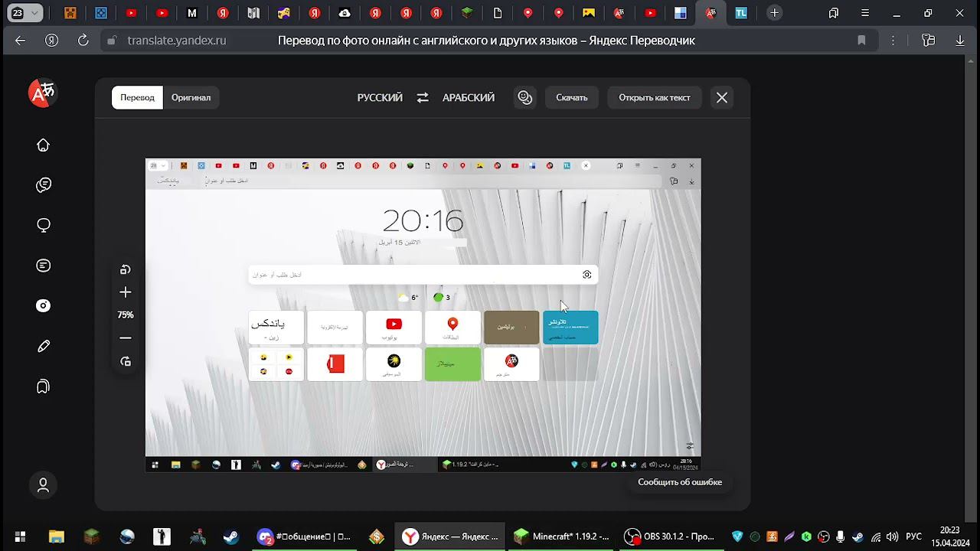Image resolution: width=980 pixels, height=551 pixels.
Task: Open the browser main menu icon
Action: click(x=865, y=13)
